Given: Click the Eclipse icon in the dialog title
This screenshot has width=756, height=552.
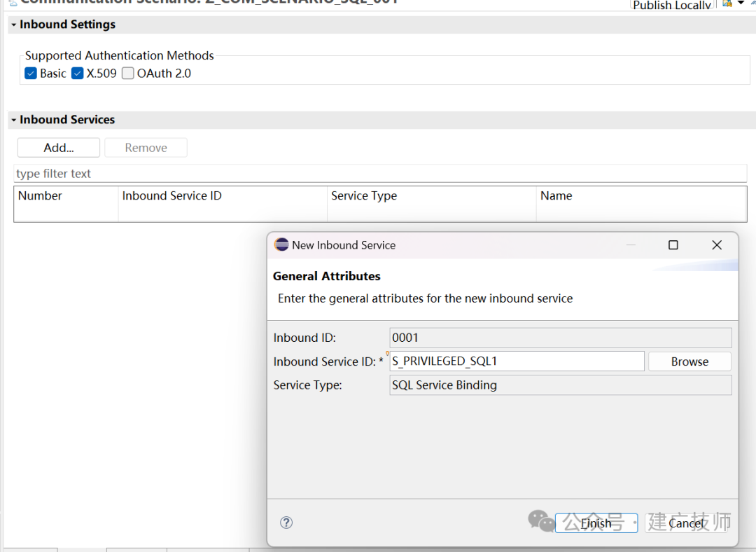Looking at the screenshot, I should [281, 245].
